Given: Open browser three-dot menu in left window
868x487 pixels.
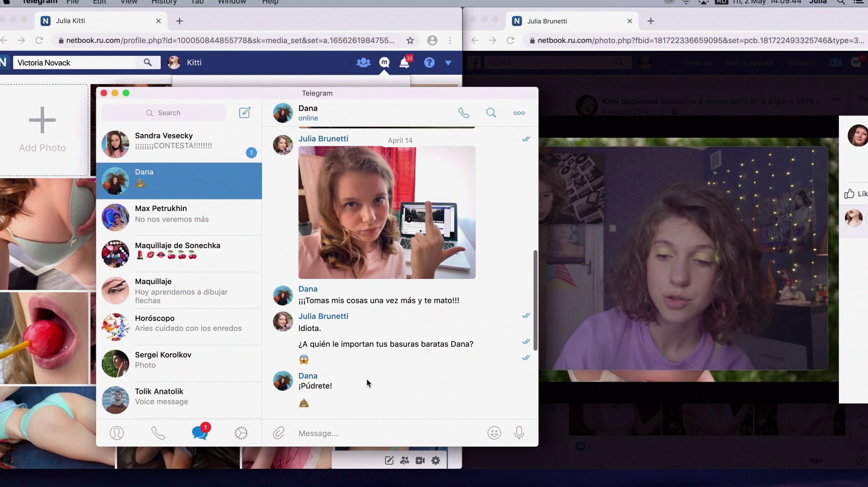Looking at the screenshot, I should coord(450,40).
